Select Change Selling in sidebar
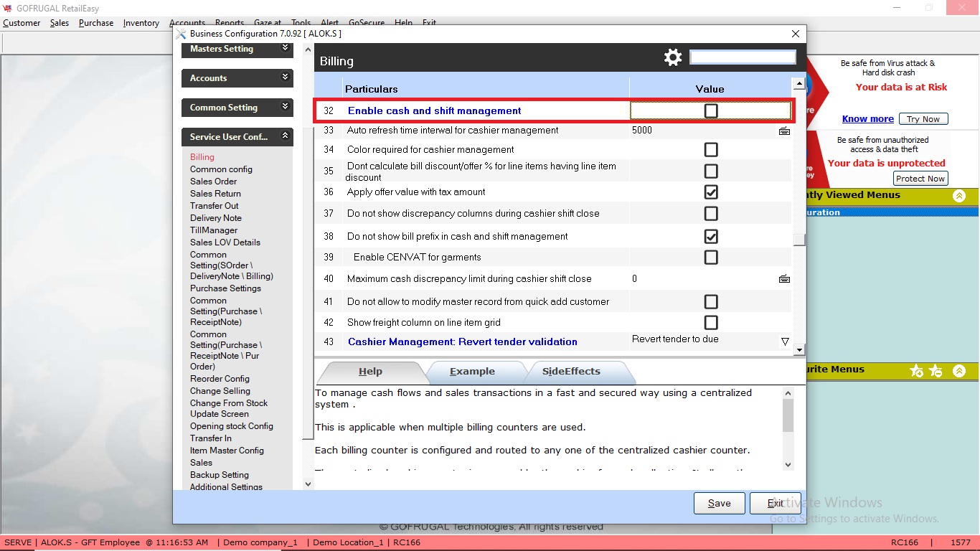This screenshot has height=551, width=980. click(x=220, y=391)
